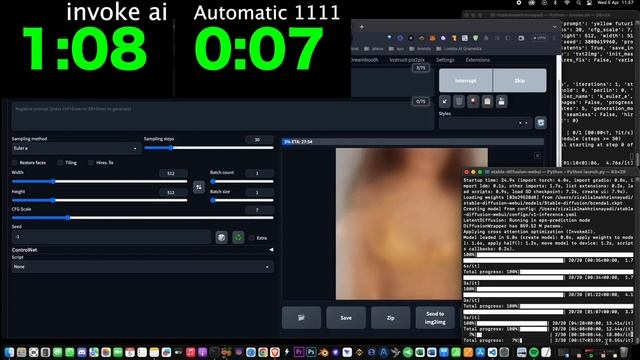
Task: Click the green recycle reuse-seed icon
Action: 238,237
